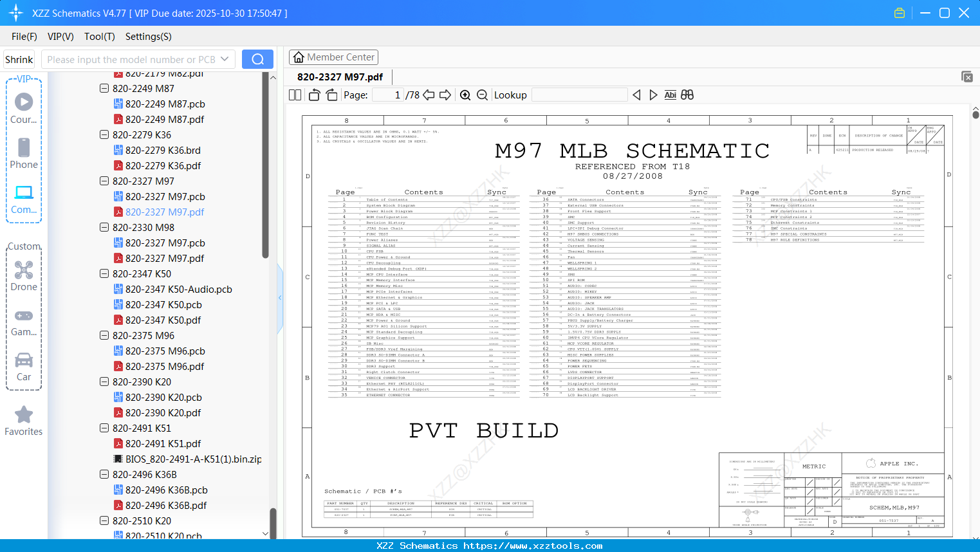Select the Phone category icon
Image resolution: width=980 pixels, height=552 pixels.
pyautogui.click(x=24, y=154)
